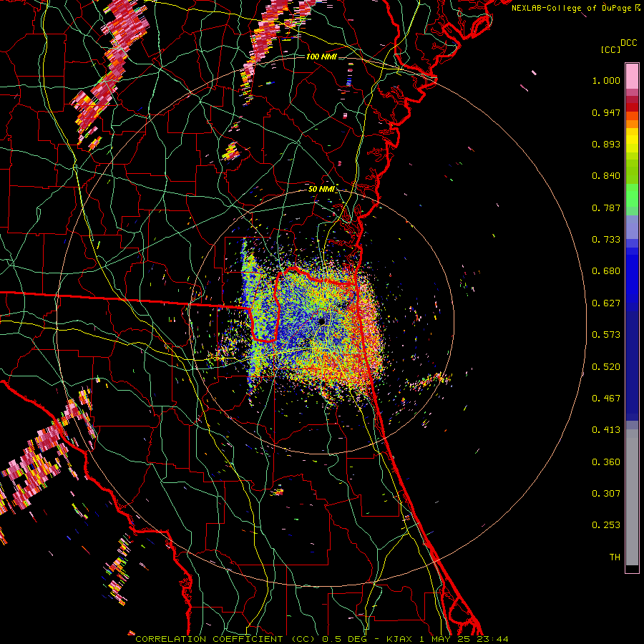Select the 0.733 legend value
This screenshot has width=644, height=644.
point(606,240)
